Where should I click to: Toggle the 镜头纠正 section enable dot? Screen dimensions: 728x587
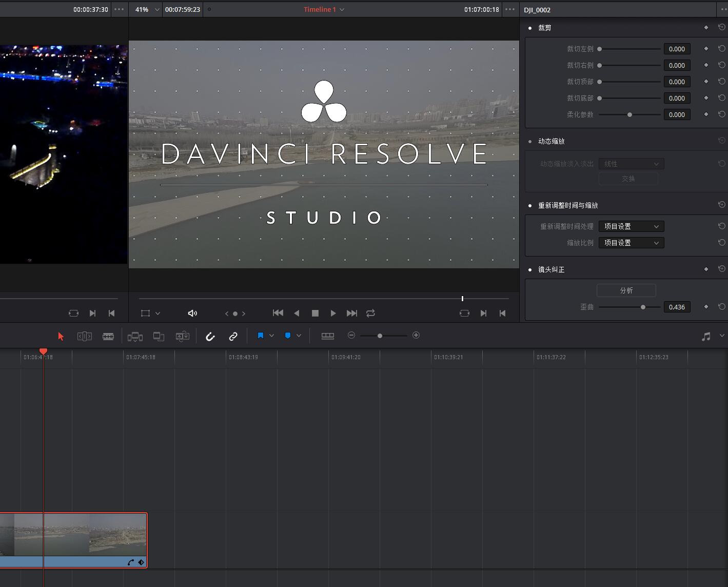click(530, 269)
